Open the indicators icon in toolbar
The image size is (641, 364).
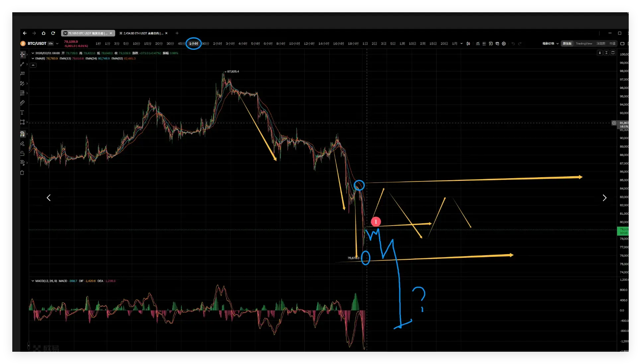coord(478,43)
